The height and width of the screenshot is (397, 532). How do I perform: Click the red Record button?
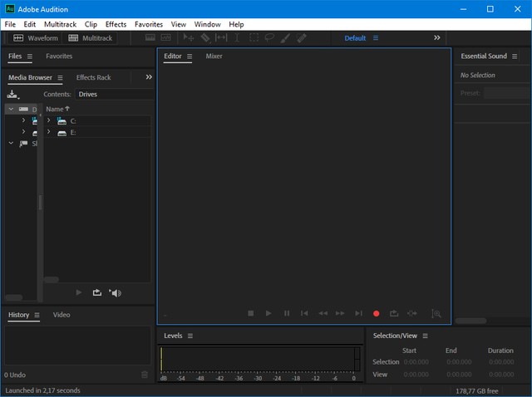(x=376, y=313)
